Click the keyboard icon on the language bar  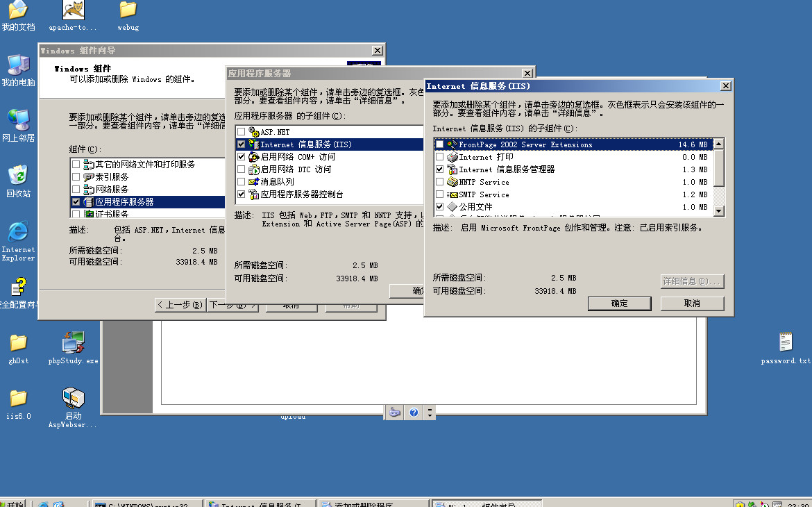(x=395, y=413)
